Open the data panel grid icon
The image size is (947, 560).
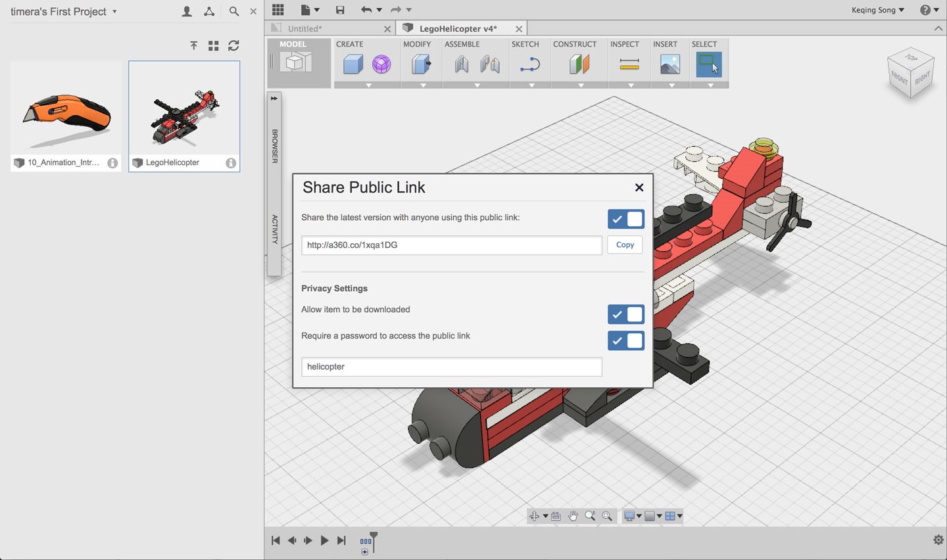(278, 9)
